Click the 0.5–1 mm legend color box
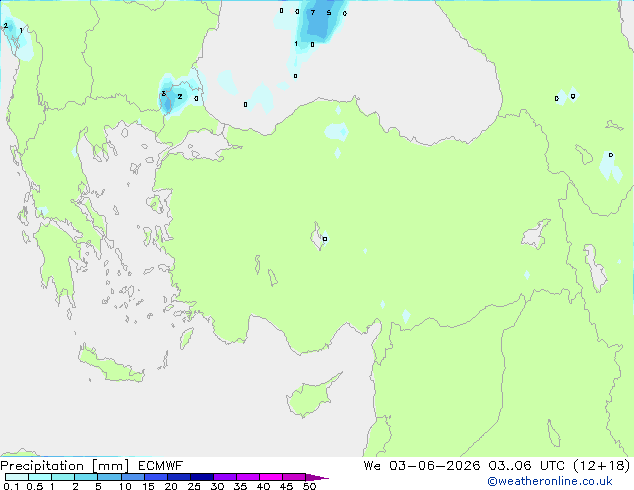 click(40, 477)
